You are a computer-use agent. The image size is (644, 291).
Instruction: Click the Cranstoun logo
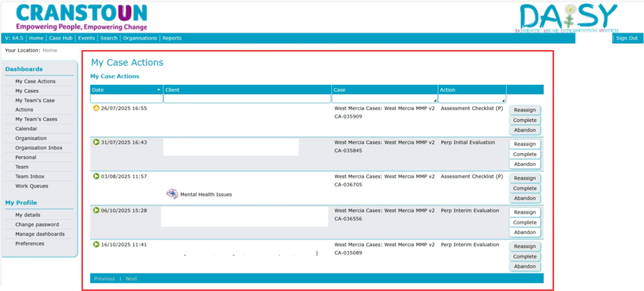pos(81,17)
